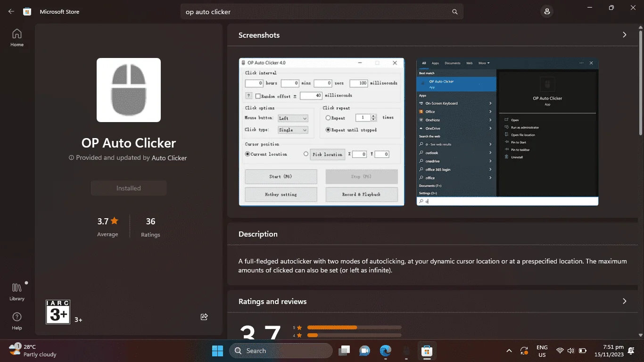This screenshot has width=644, height=362.
Task: Open the video chat app on the taskbar
Action: coord(365,351)
